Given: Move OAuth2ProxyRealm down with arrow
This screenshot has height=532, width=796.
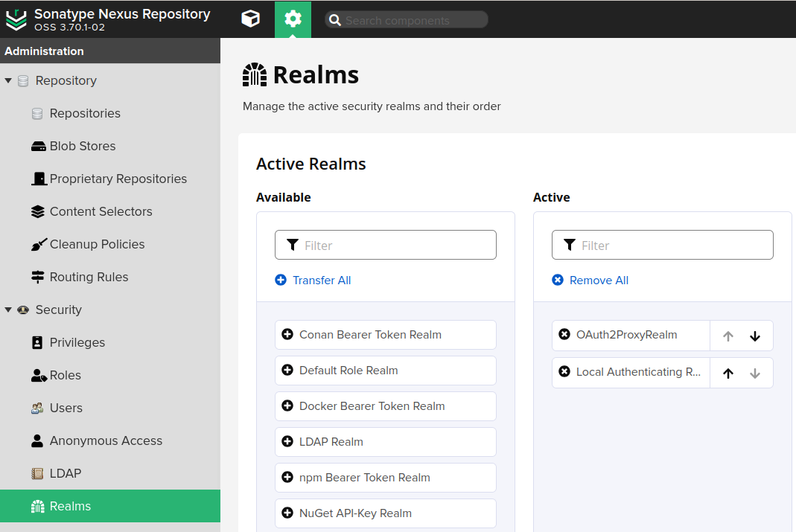Looking at the screenshot, I should tap(755, 336).
